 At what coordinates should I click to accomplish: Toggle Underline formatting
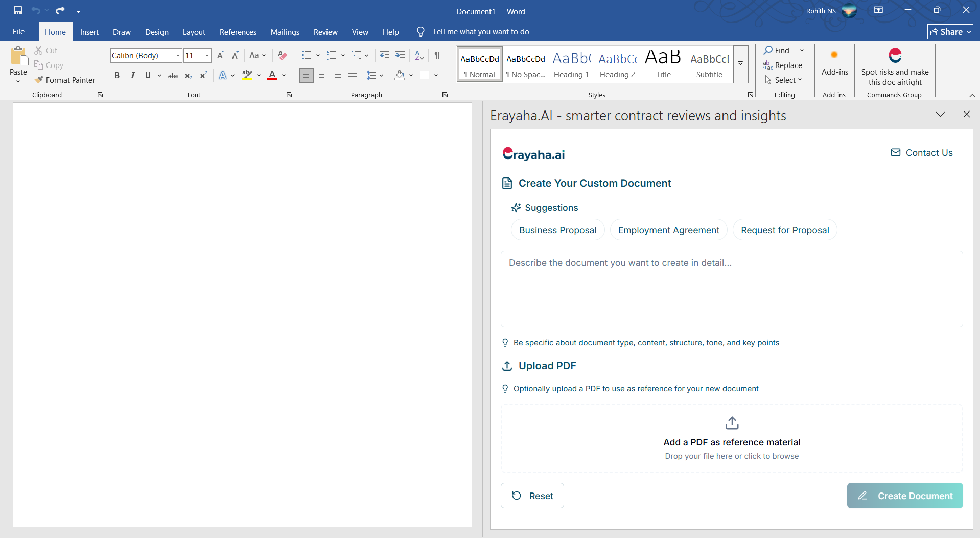148,76
